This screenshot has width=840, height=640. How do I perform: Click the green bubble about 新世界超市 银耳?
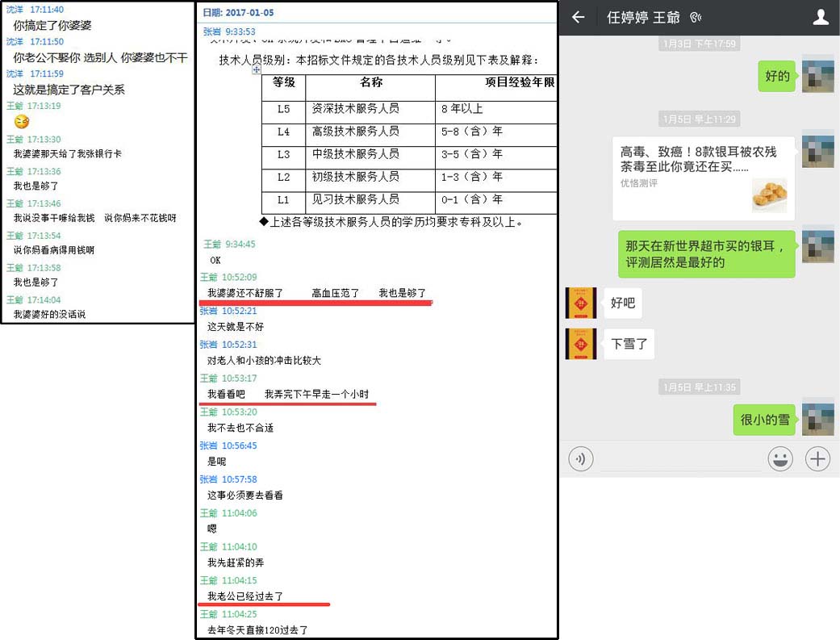[705, 254]
